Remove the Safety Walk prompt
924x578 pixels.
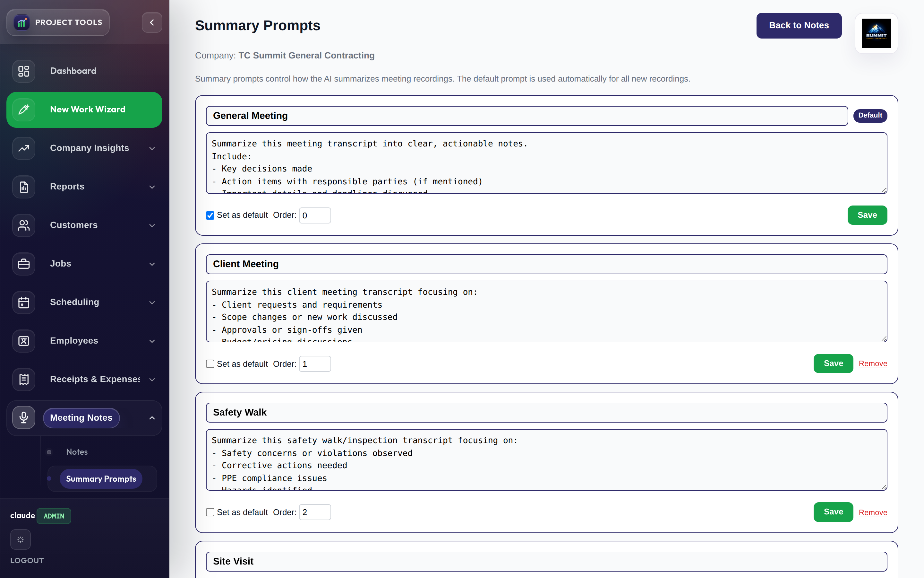pos(873,512)
